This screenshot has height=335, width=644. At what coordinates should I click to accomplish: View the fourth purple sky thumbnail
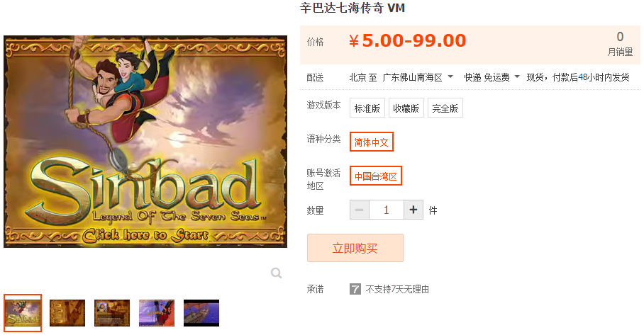click(x=157, y=313)
